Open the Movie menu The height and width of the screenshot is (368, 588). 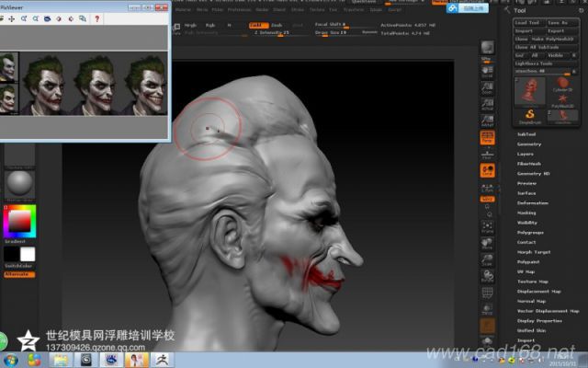[202, 10]
